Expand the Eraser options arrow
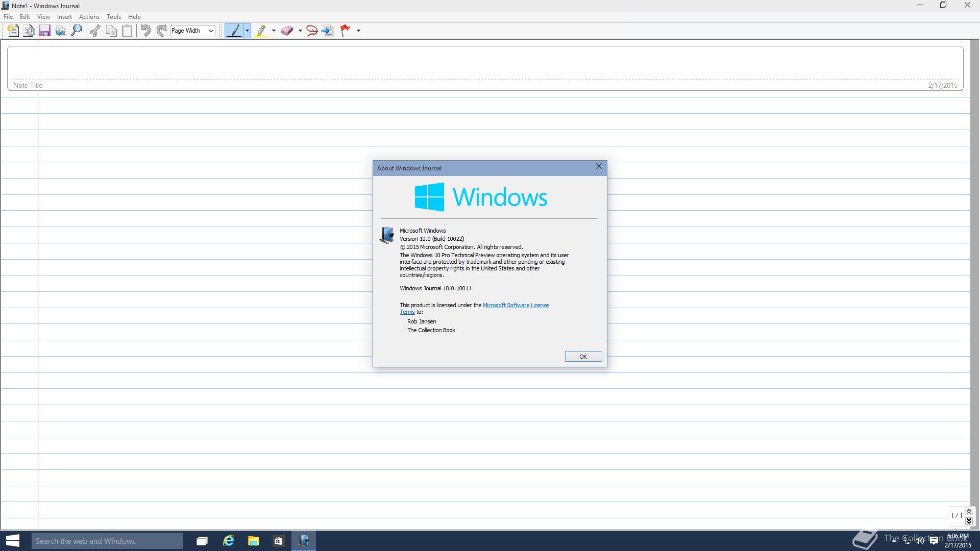 [300, 31]
